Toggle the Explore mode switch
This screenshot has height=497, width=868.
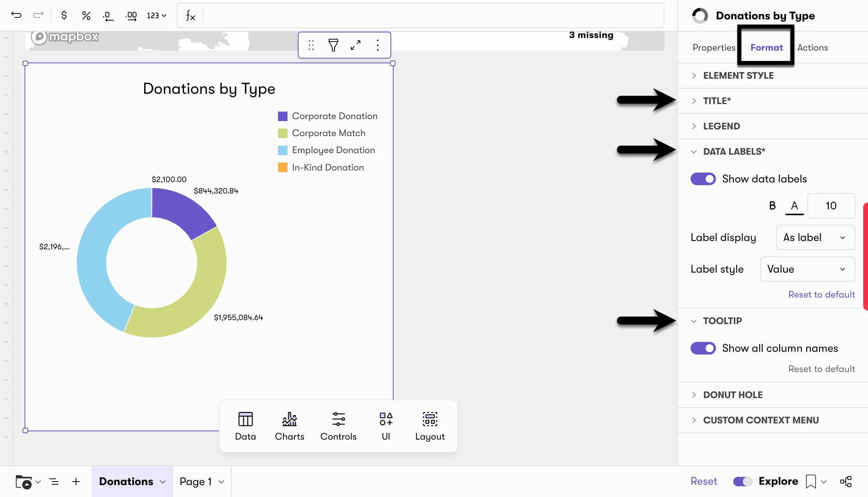pos(742,482)
